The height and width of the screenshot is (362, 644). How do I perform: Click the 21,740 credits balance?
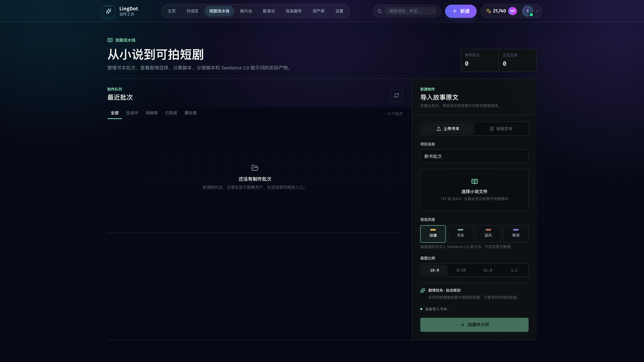(x=499, y=11)
